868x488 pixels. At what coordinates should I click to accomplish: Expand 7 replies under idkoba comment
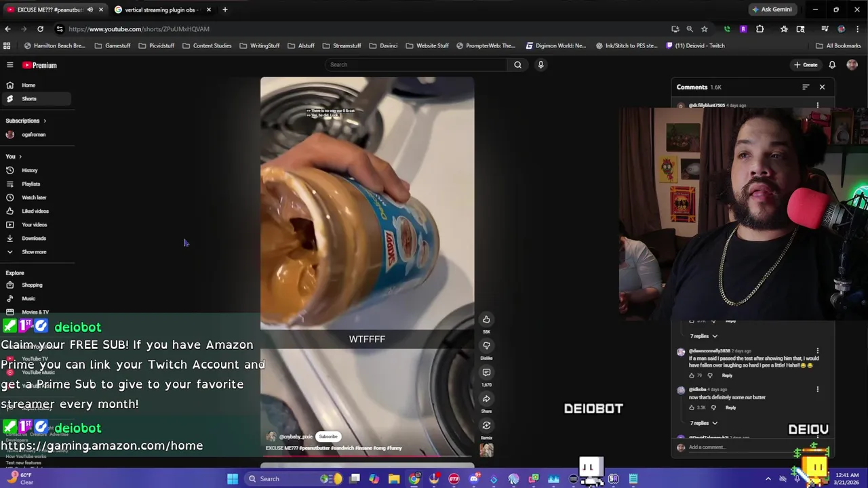pyautogui.click(x=703, y=423)
